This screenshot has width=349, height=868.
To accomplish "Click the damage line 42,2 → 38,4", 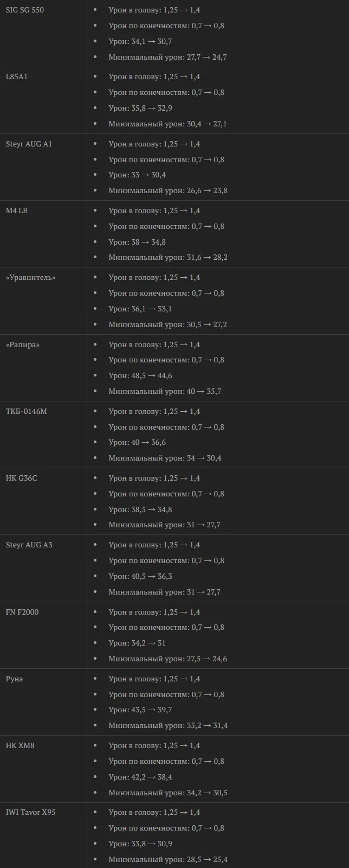I will point(140,777).
